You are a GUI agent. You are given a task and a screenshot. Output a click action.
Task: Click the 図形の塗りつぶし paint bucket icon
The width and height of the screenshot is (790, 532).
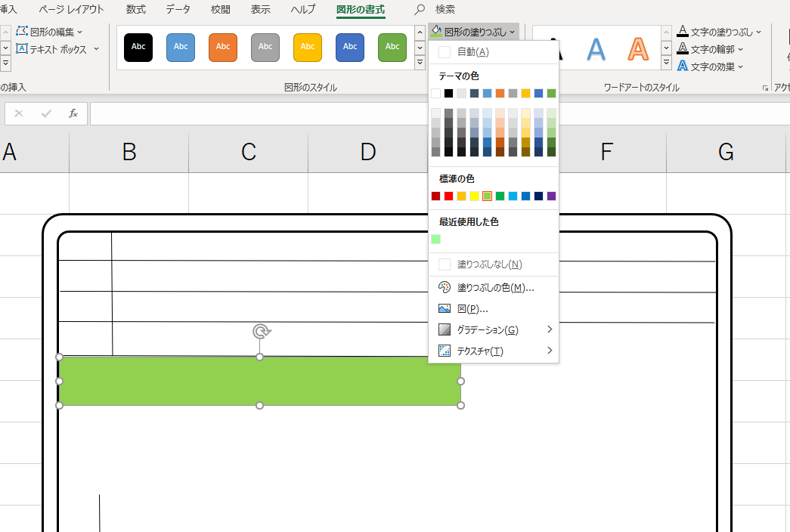pyautogui.click(x=437, y=31)
